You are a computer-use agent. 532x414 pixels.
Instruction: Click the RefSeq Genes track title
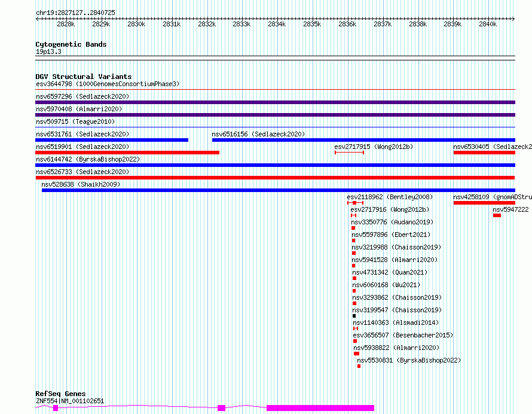(60, 394)
